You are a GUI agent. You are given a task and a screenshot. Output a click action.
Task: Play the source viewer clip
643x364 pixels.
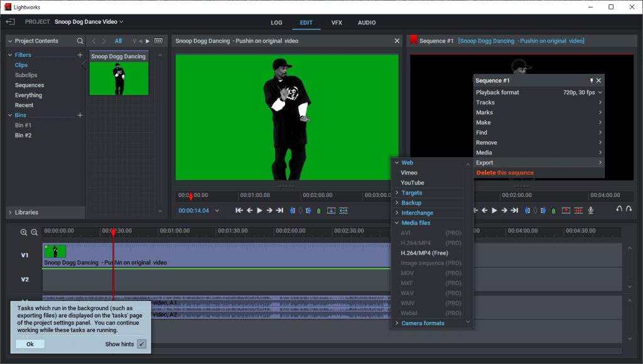tap(259, 210)
